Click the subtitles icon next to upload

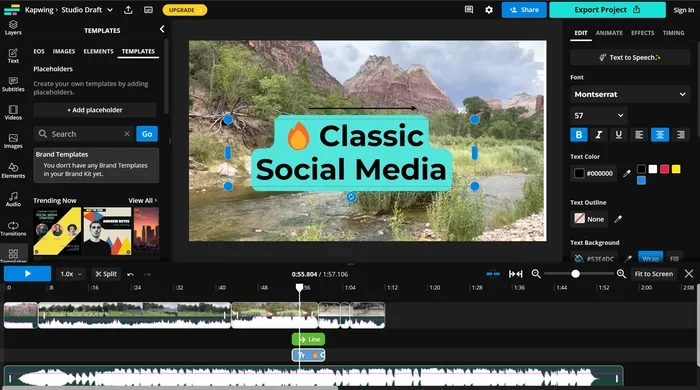pos(148,10)
